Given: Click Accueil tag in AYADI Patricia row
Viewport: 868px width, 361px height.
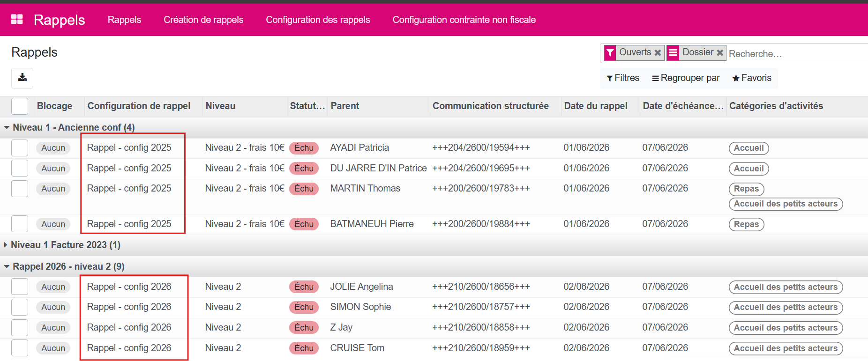Looking at the screenshot, I should [748, 148].
